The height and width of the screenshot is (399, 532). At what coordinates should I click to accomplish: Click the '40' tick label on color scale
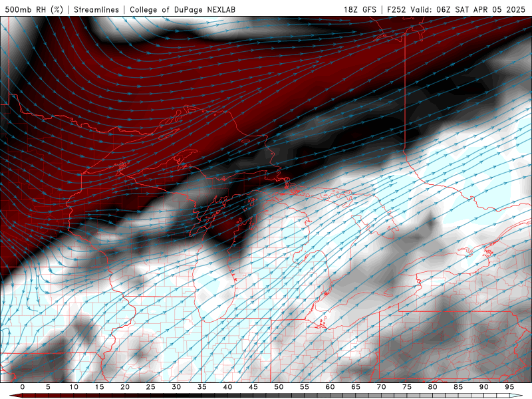click(x=227, y=387)
